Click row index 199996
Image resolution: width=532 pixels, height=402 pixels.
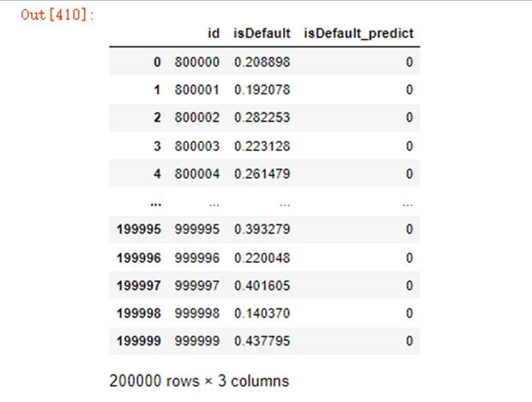pyautogui.click(x=139, y=258)
